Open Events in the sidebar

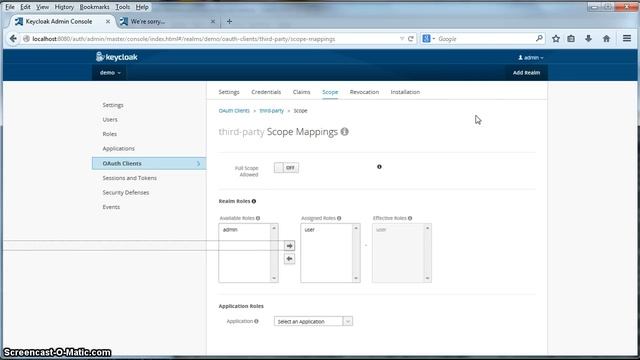tap(111, 207)
